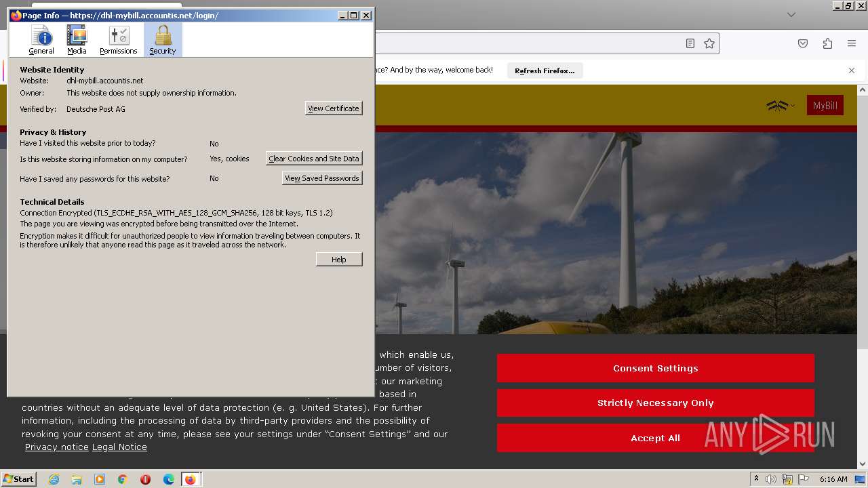Image resolution: width=868 pixels, height=488 pixels.
Task: Click Accept All cookies button
Action: tap(656, 438)
